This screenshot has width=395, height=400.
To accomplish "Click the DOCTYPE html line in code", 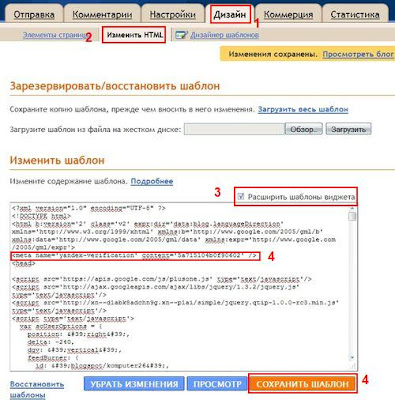I will pos(41,216).
